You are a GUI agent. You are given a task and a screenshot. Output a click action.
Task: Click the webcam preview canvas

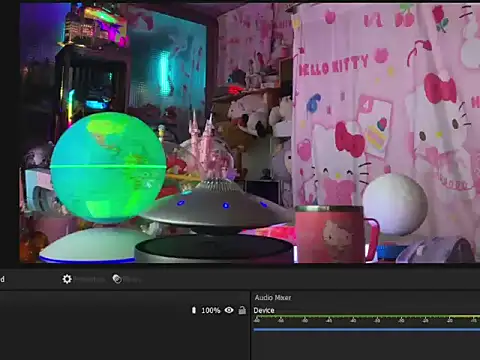tap(250, 133)
